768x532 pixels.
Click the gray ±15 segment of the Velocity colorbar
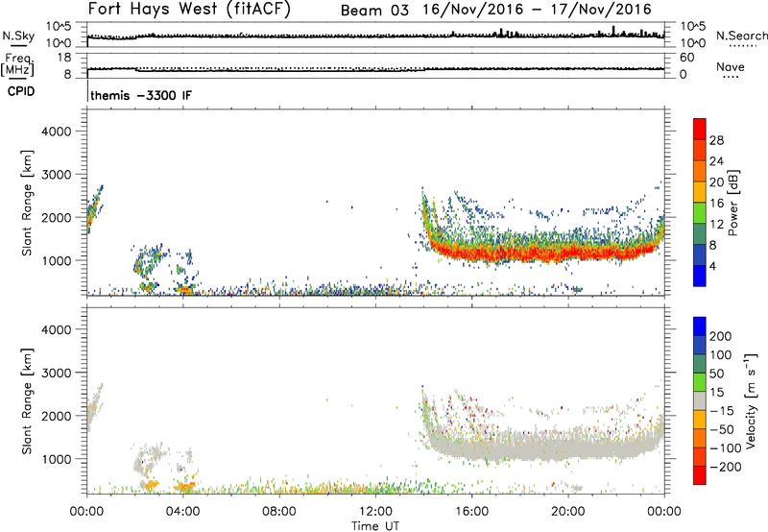pyautogui.click(x=700, y=400)
